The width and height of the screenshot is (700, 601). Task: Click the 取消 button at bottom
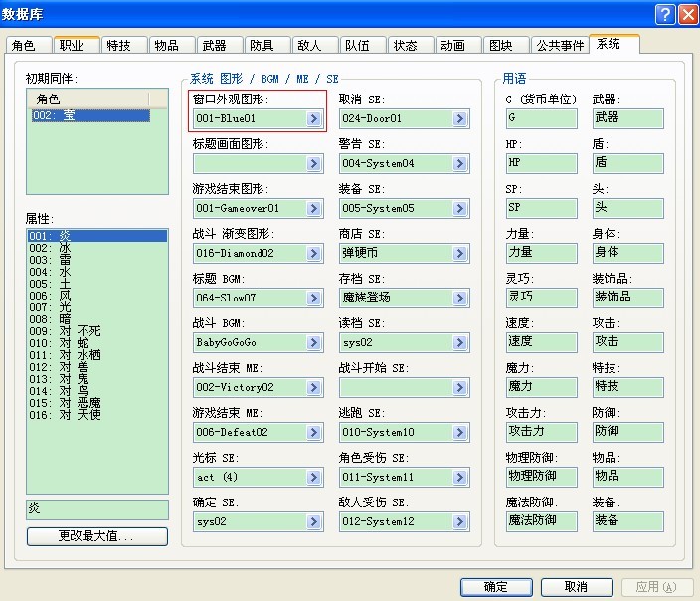(x=577, y=587)
